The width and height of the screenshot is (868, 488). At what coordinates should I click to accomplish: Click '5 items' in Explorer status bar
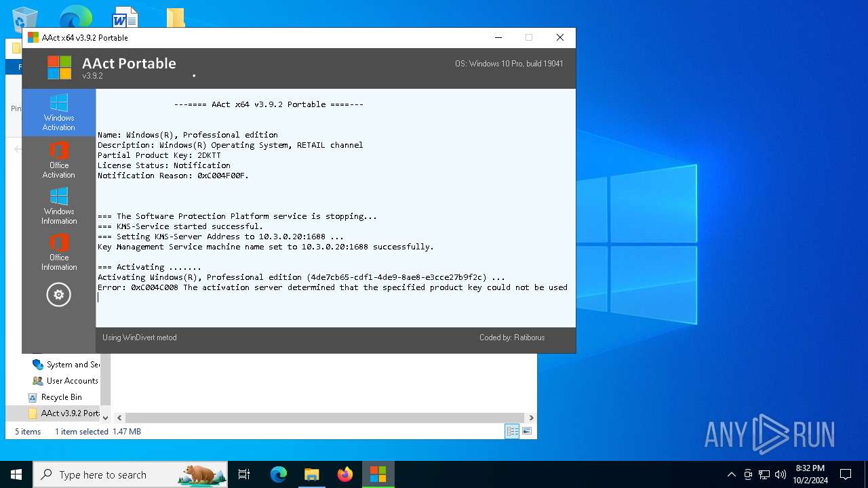tap(28, 432)
